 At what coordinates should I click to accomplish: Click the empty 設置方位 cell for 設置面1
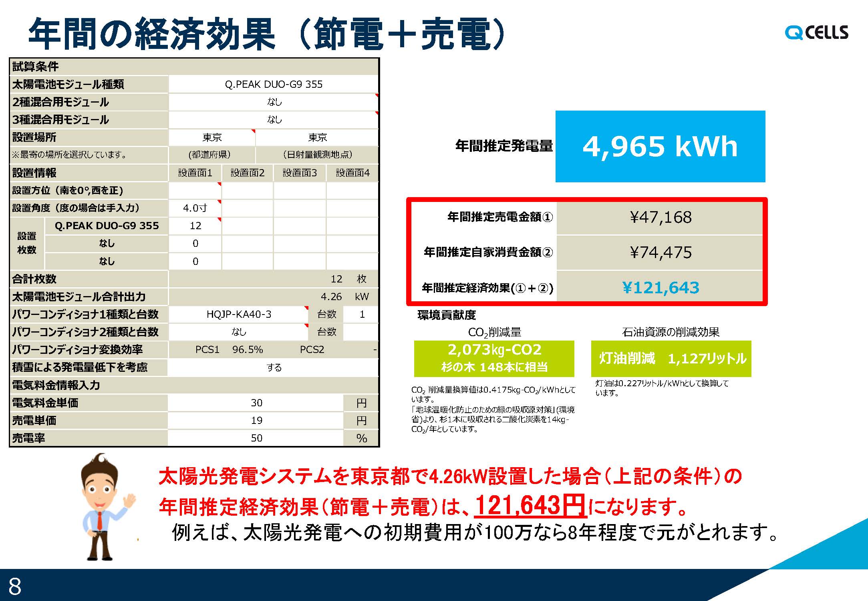point(195,190)
